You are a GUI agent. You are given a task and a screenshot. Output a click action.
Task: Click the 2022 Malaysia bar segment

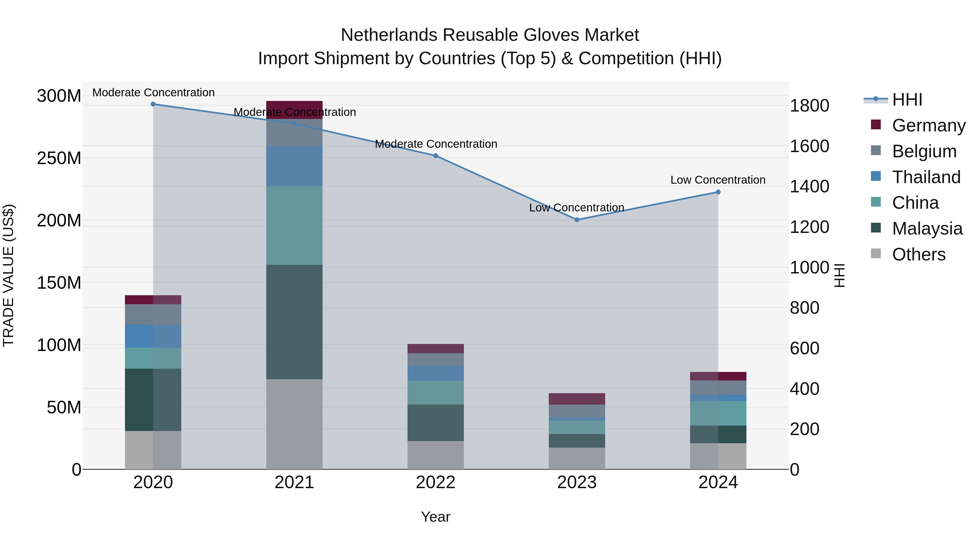click(x=436, y=423)
